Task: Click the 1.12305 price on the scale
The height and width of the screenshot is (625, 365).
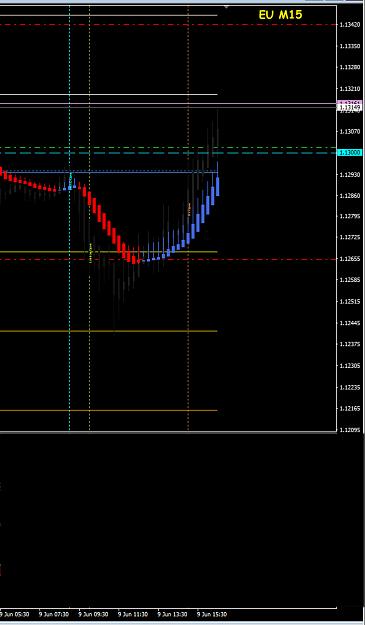Action: (349, 366)
